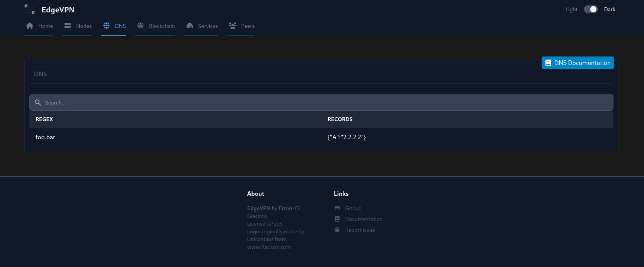This screenshot has width=644, height=267.
Task: Open the DNS Documentation button
Action: click(x=578, y=63)
